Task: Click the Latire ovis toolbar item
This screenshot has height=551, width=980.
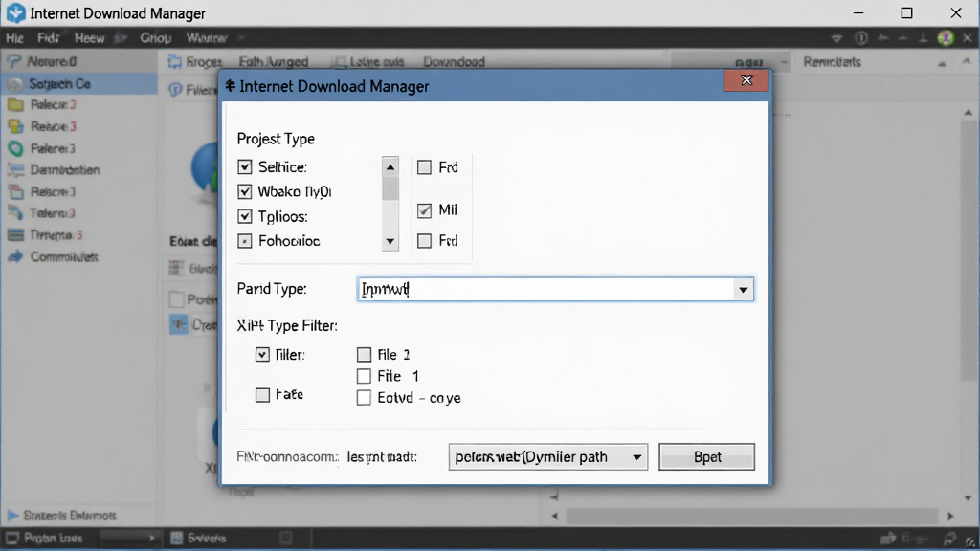Action: [368, 62]
